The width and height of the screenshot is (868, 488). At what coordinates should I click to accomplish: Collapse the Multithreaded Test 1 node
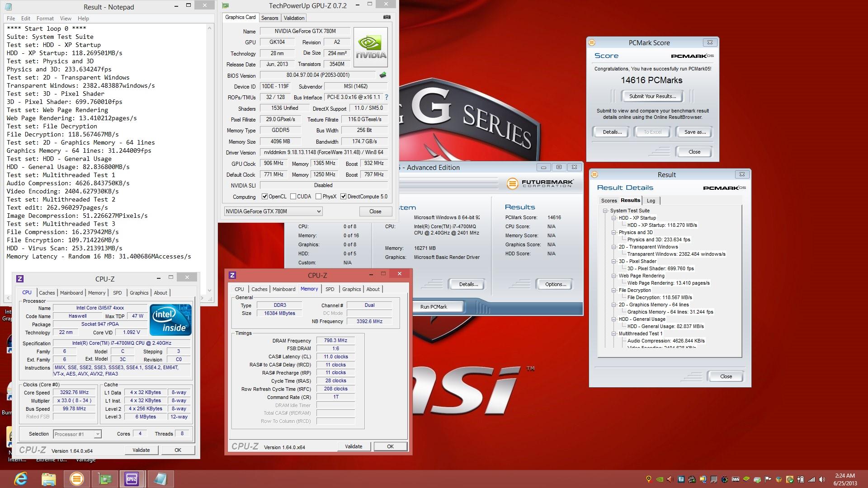point(614,333)
